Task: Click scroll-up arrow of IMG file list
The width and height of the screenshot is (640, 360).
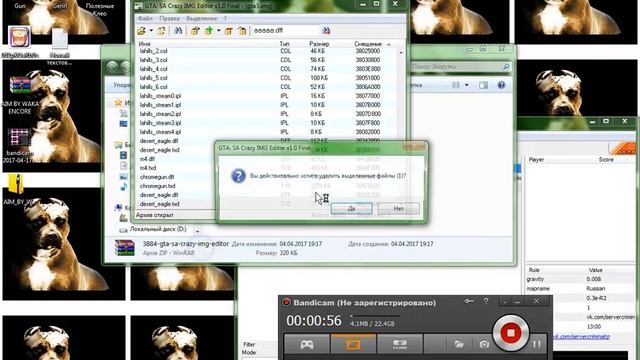Action: click(401, 52)
